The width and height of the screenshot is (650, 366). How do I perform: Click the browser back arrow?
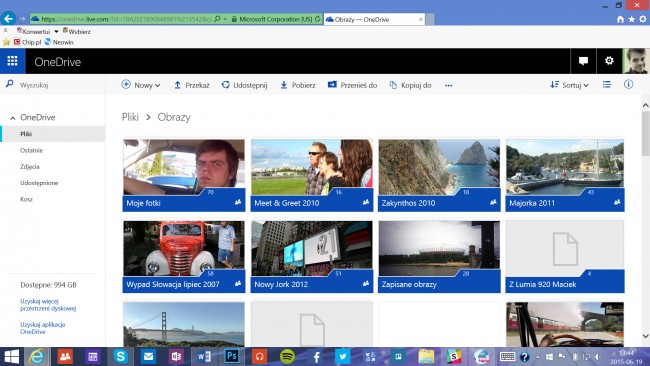pos(8,18)
